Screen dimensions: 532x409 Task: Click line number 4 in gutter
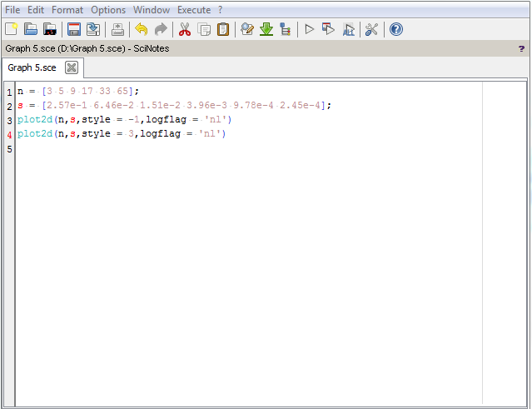(x=9, y=135)
